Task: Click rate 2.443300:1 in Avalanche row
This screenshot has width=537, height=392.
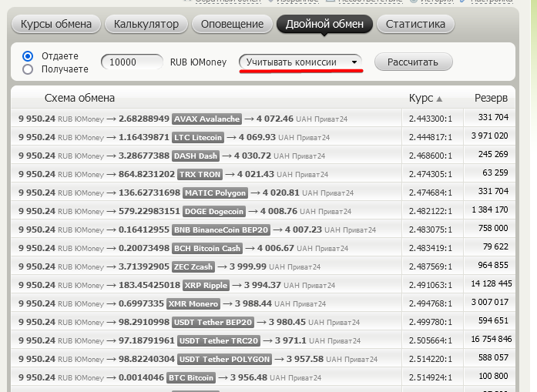Action: [x=431, y=119]
